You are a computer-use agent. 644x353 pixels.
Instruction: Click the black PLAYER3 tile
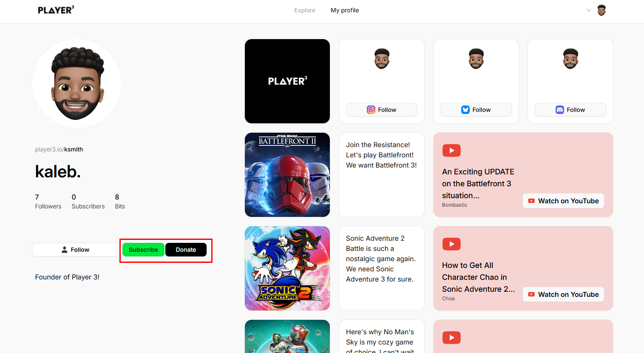287,81
